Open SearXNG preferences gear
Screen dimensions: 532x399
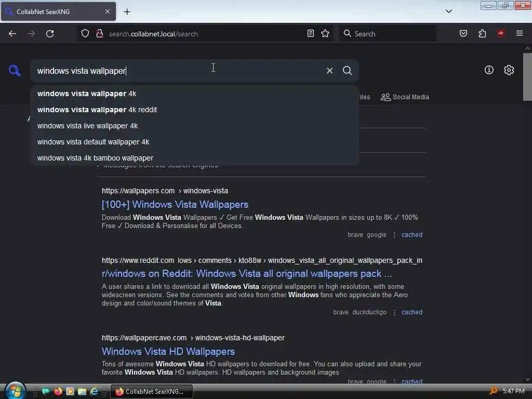point(509,70)
